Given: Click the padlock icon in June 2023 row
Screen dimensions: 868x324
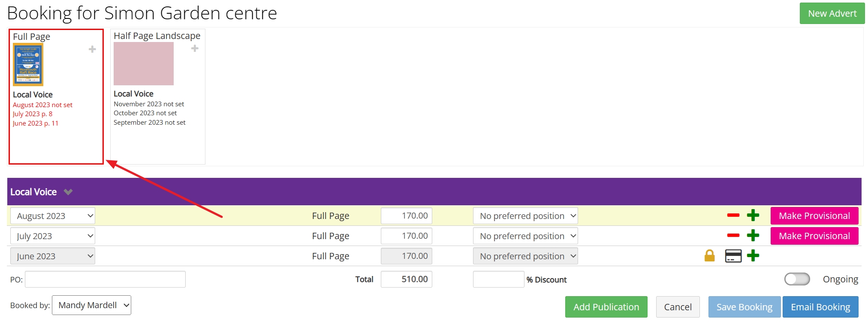Looking at the screenshot, I should pos(710,256).
